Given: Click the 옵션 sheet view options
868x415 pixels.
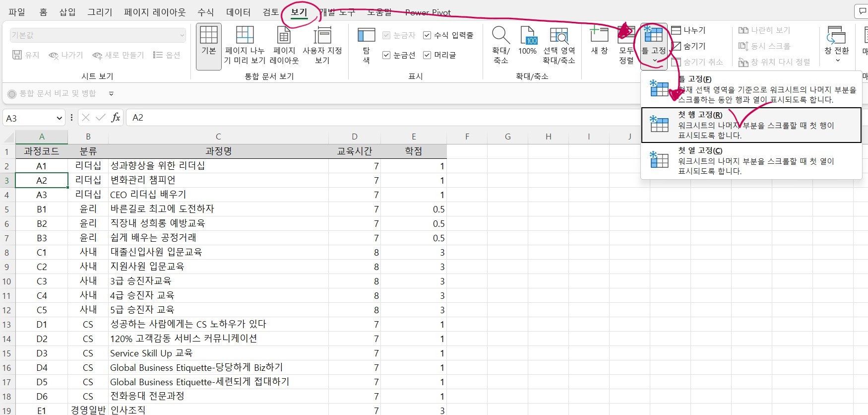Looking at the screenshot, I should coord(167,55).
